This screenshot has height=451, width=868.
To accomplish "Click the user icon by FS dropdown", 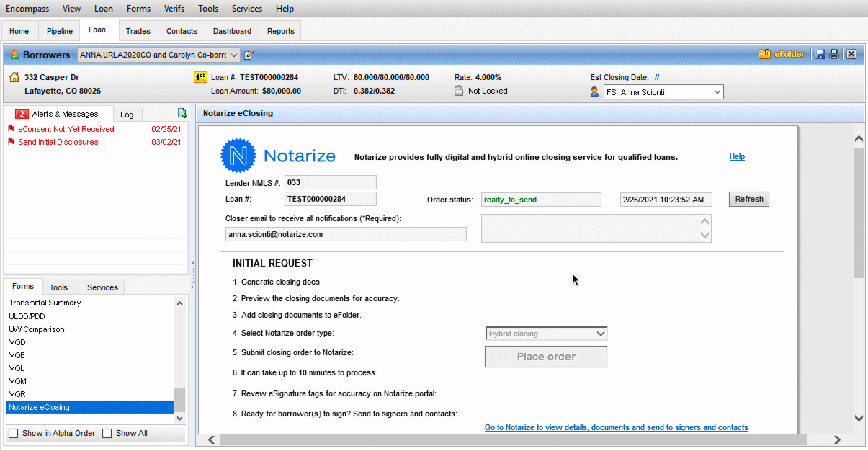I will (594, 91).
